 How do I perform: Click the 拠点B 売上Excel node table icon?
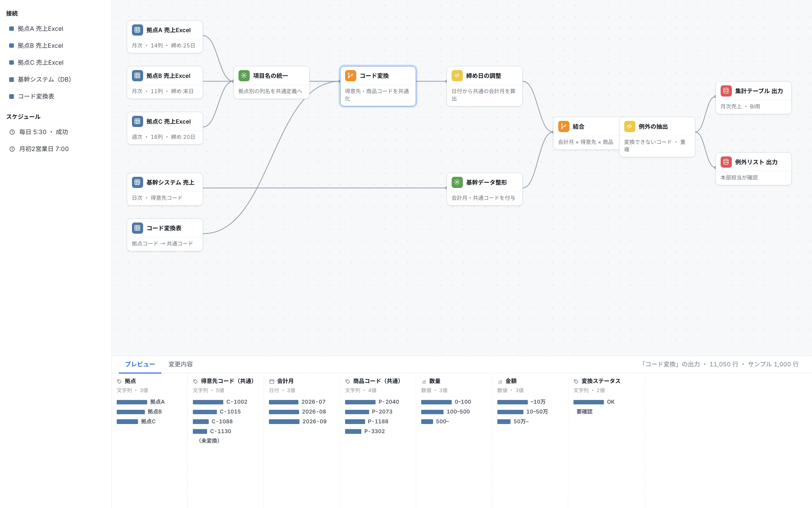click(137, 76)
